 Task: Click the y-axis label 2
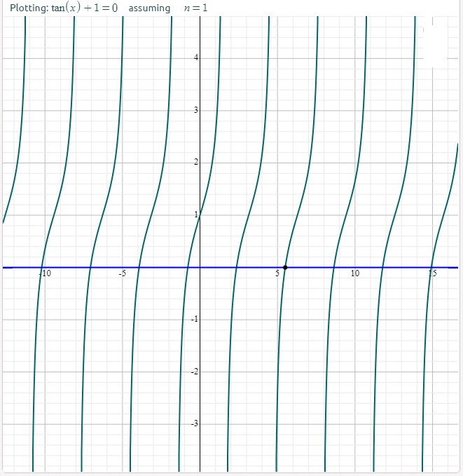pyautogui.click(x=196, y=163)
